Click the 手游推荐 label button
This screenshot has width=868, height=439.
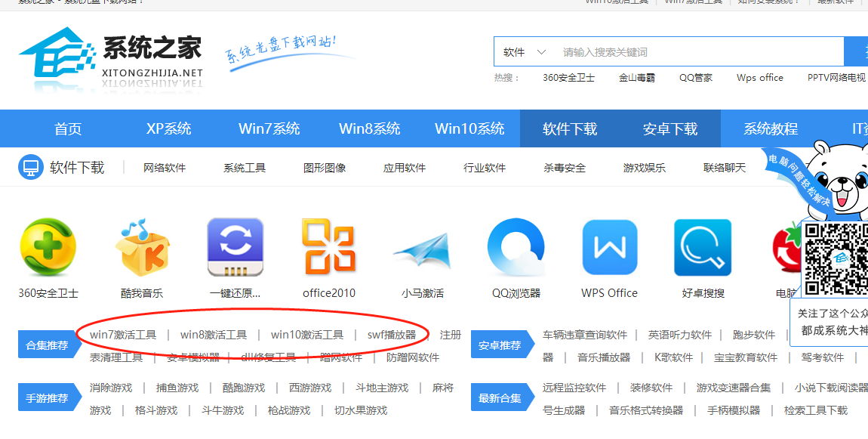(x=50, y=398)
